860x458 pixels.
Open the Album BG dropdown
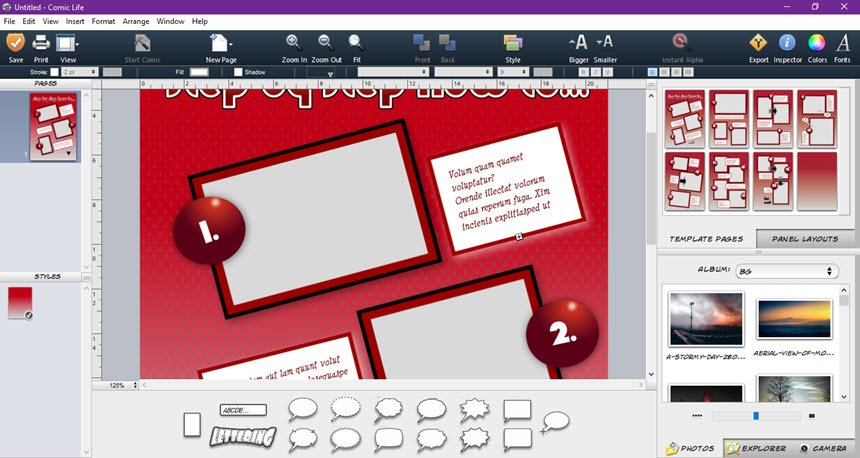coord(787,271)
